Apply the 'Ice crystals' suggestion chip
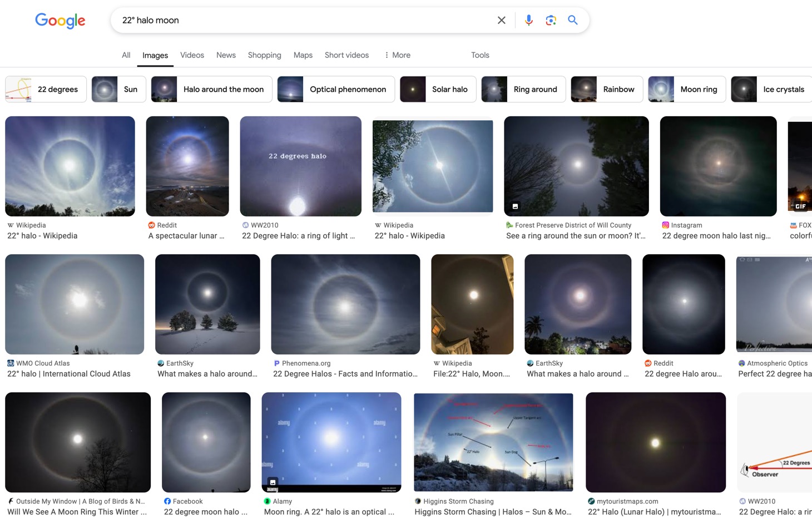812x523 pixels. [771, 90]
